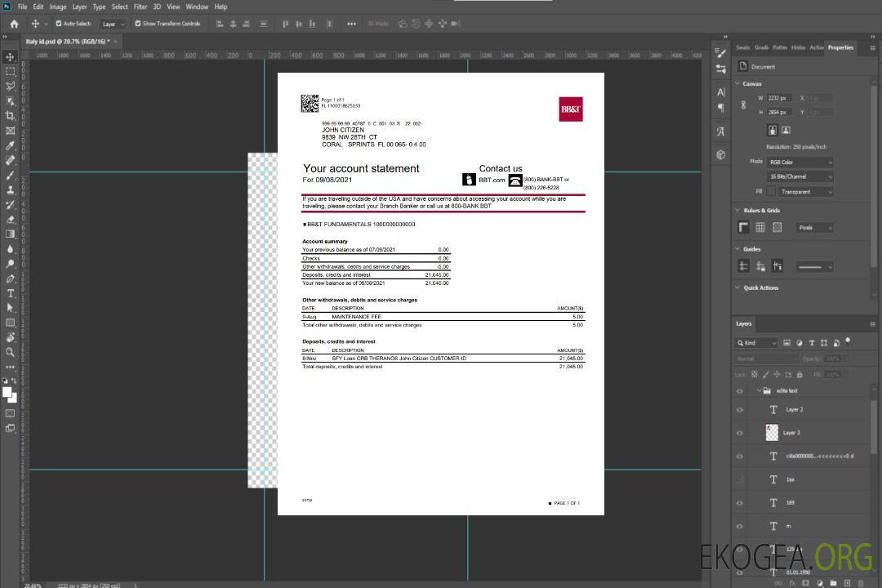Add a new layer with plus icon
Image resolution: width=882 pixels, height=588 pixels.
(x=847, y=583)
